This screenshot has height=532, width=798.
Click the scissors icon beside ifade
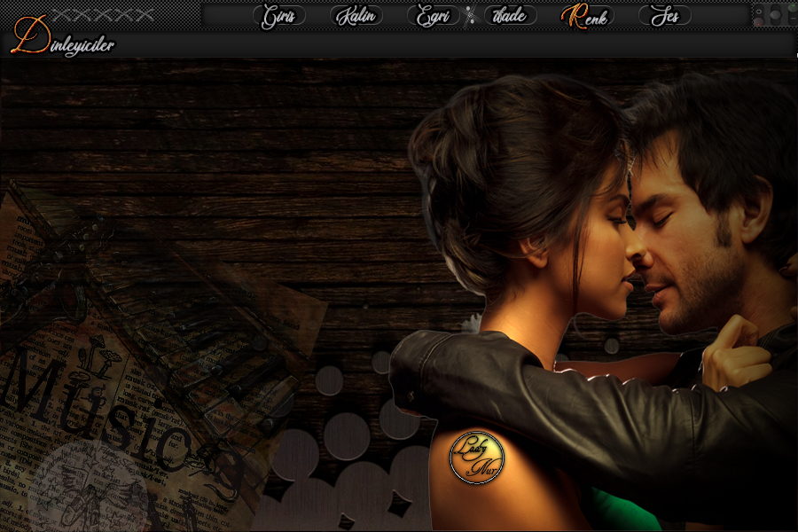pyautogui.click(x=470, y=16)
